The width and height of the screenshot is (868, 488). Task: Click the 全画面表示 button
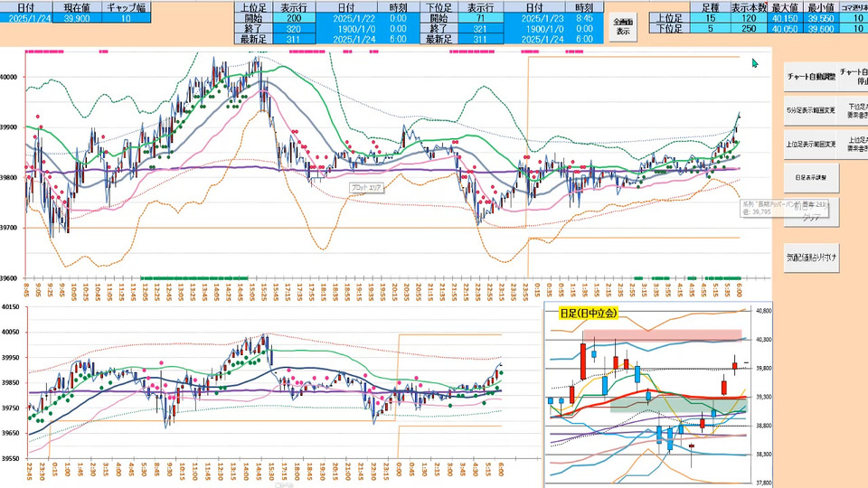pyautogui.click(x=623, y=26)
